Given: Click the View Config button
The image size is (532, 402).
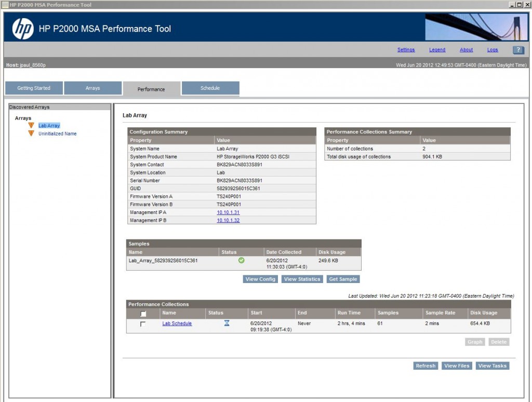Looking at the screenshot, I should pyautogui.click(x=260, y=279).
